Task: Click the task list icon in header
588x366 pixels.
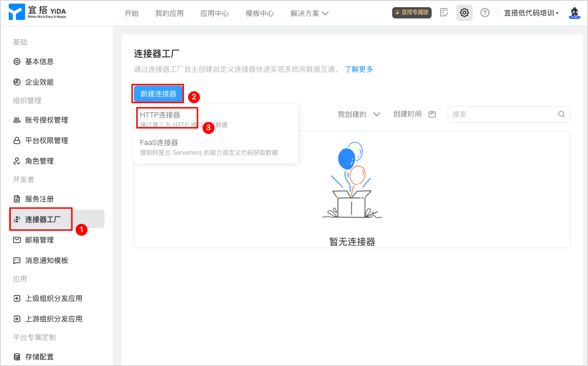Action: pos(444,13)
